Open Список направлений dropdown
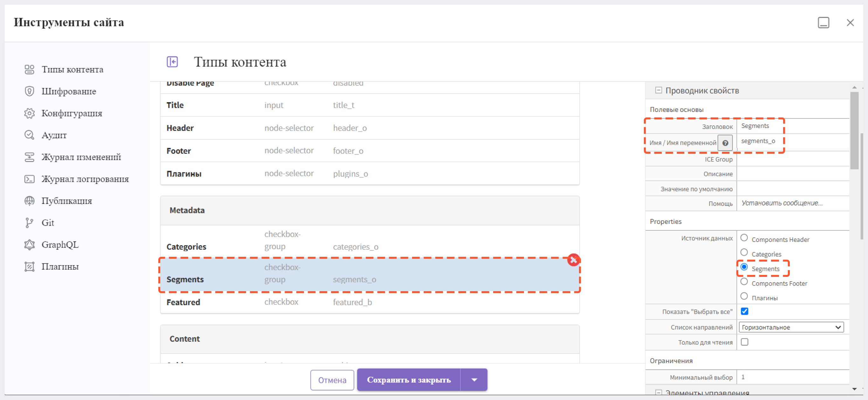 (791, 327)
